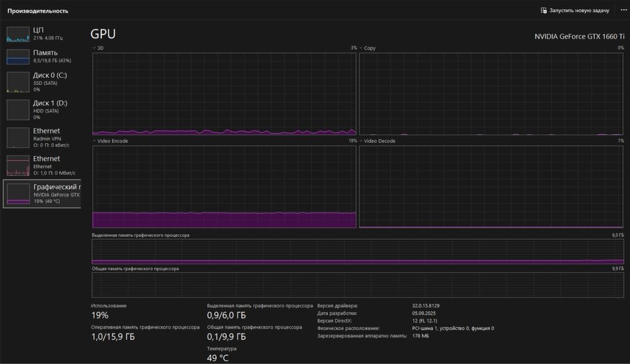630x364 pixels.
Task: Click the Производительность page title
Action: pos(38,11)
